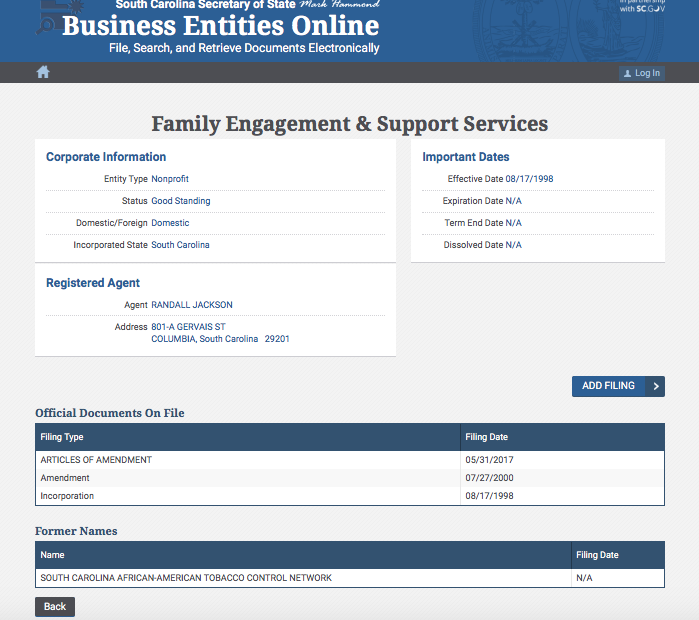Click the Business Entities Online title
Image resolution: width=699 pixels, height=620 pixels.
point(220,26)
